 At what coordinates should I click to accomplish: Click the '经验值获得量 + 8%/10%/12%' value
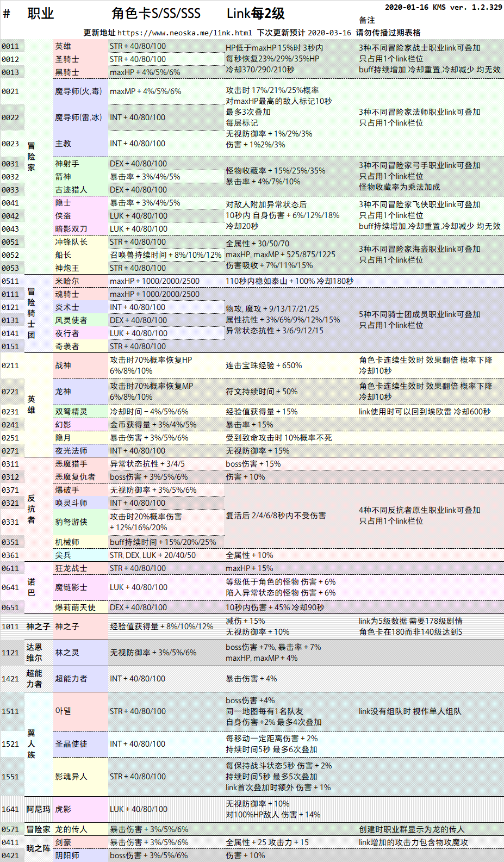[161, 627]
